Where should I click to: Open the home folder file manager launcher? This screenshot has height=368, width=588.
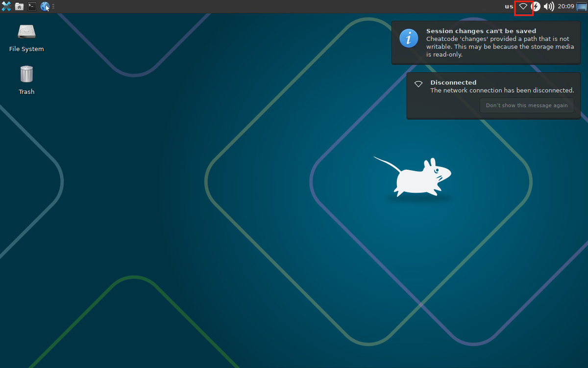coord(19,6)
